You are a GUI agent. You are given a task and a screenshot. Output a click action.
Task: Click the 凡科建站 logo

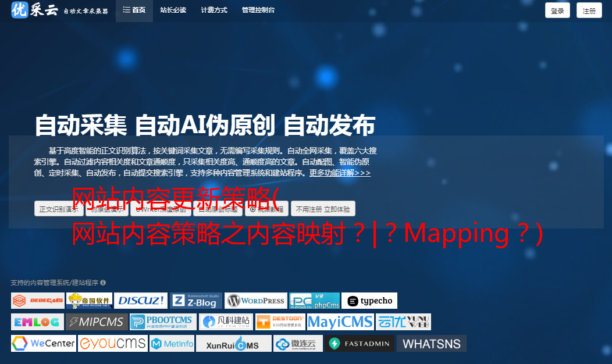[x=226, y=322]
